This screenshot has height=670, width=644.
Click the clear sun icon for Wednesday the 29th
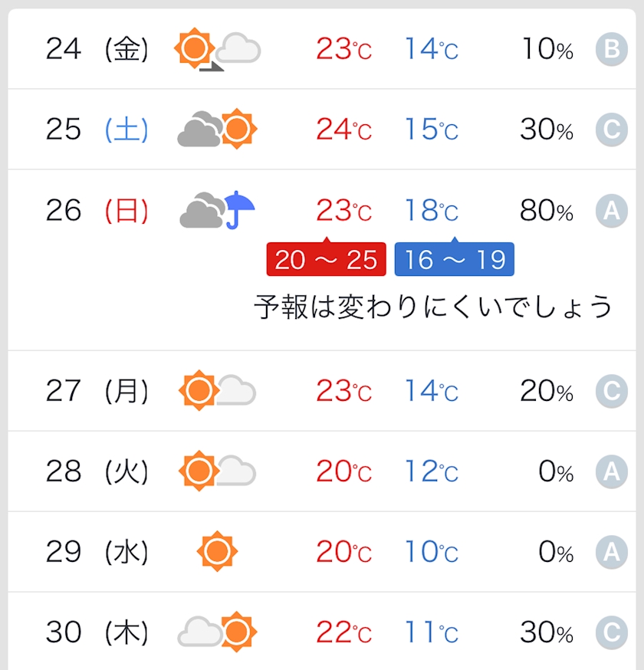[x=218, y=551]
